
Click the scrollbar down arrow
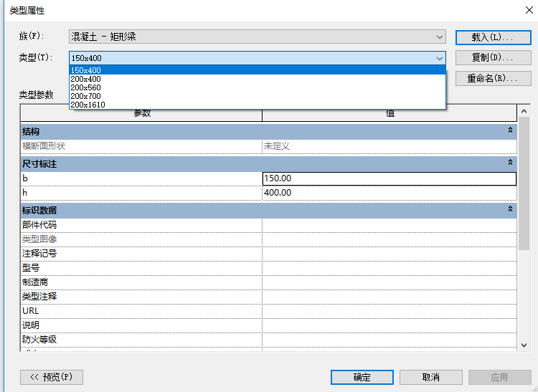click(x=524, y=345)
